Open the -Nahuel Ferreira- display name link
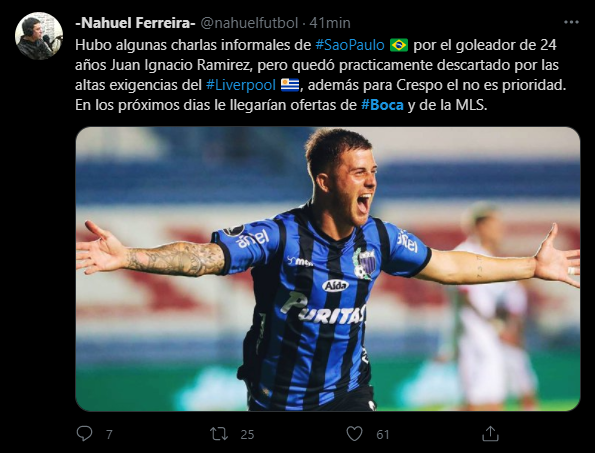Image resolution: width=595 pixels, height=453 pixels. (x=135, y=23)
